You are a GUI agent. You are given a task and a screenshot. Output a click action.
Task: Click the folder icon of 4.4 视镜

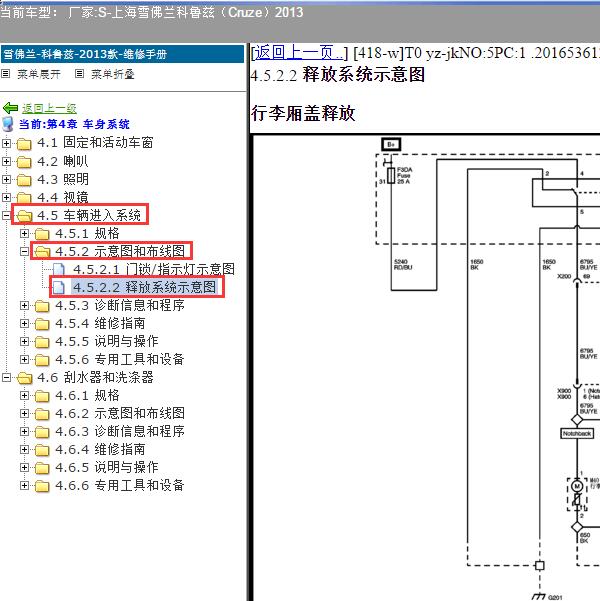24,198
